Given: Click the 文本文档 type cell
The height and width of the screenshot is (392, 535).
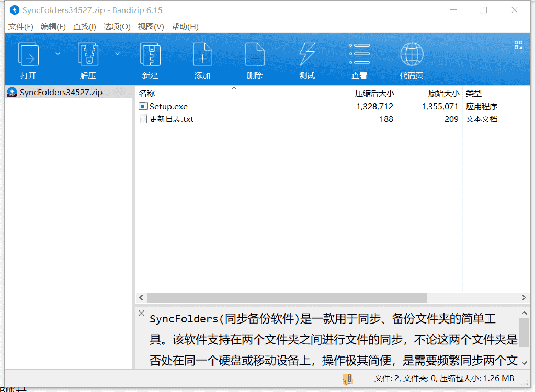Looking at the screenshot, I should pyautogui.click(x=482, y=119).
